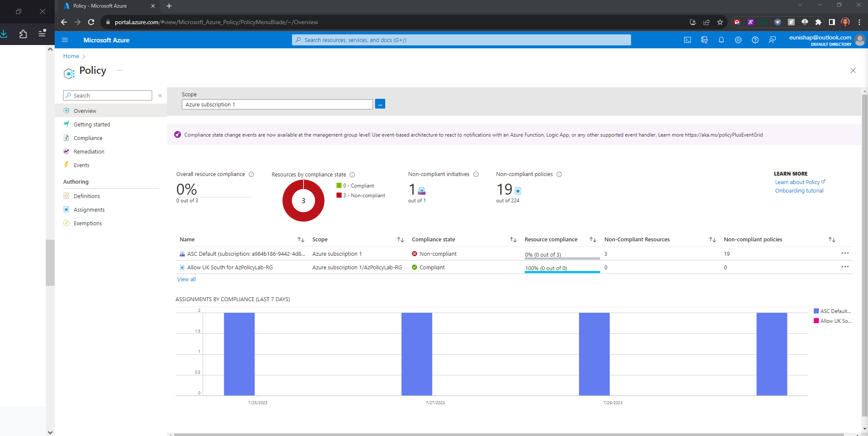Click info icon beside Overall resource compliance
This screenshot has height=436, width=868.
[x=251, y=174]
